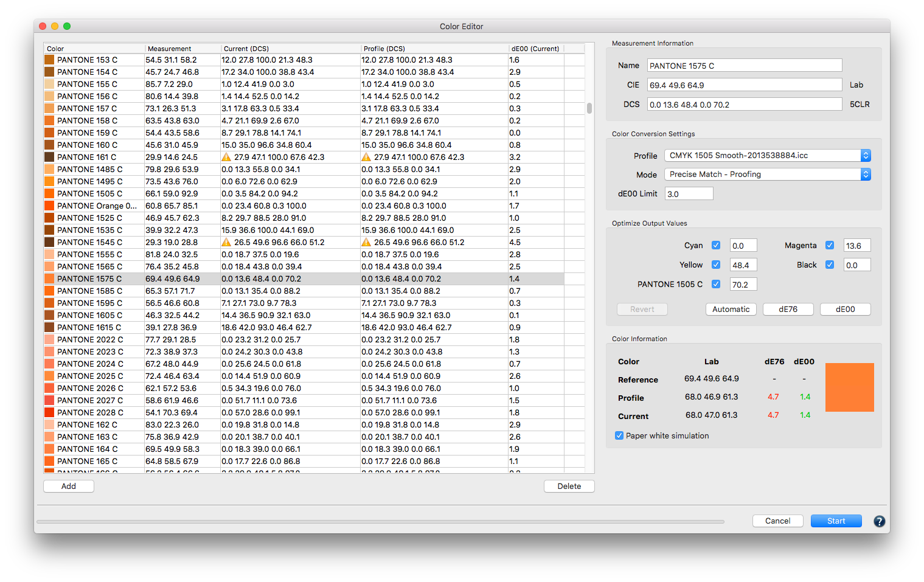Click the Yellow value field
Viewport: 924px width, 582px height.
pyautogui.click(x=743, y=265)
